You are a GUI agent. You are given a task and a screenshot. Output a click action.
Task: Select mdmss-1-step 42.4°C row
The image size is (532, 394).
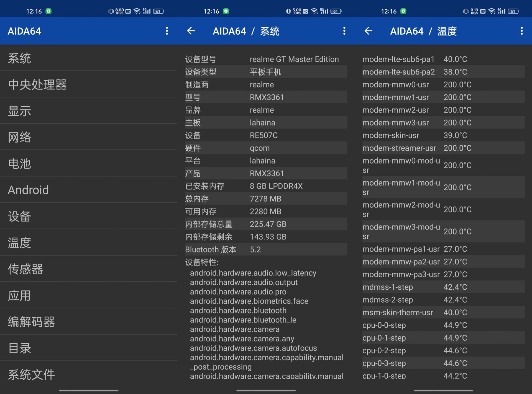[443, 287]
